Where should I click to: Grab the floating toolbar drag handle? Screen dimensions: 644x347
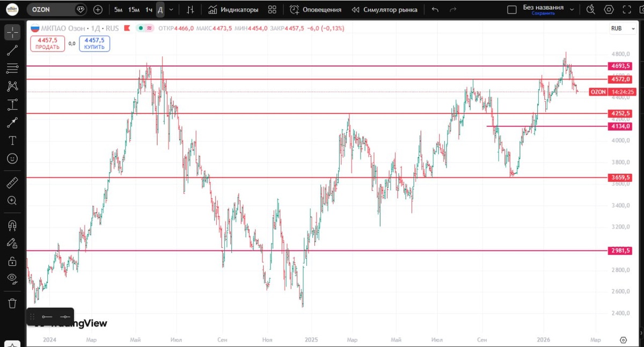pos(32,317)
